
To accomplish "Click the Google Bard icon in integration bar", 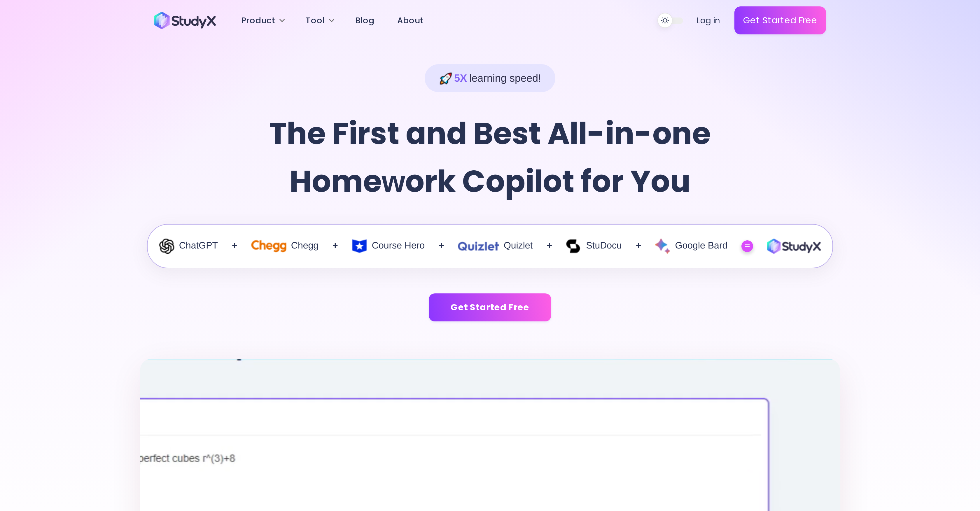I will (661, 246).
